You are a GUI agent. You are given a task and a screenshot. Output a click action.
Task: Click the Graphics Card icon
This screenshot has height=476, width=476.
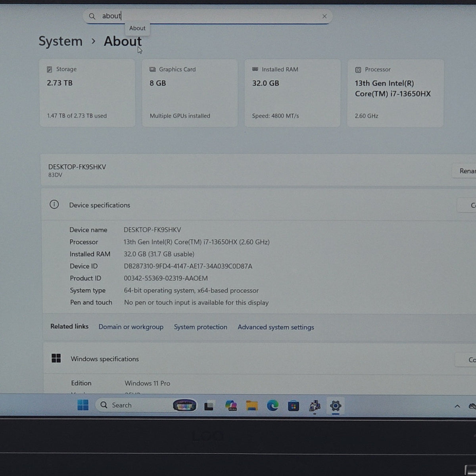(x=152, y=69)
